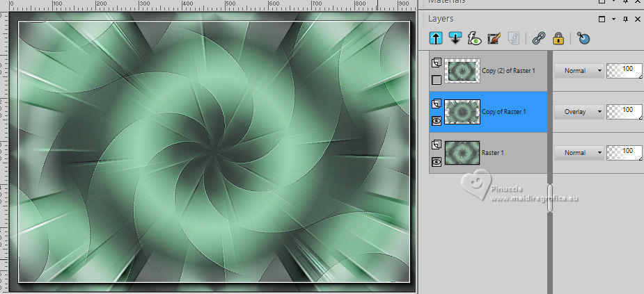644x294 pixels.
Task: Click the Move Layer Down icon
Action: 455,38
